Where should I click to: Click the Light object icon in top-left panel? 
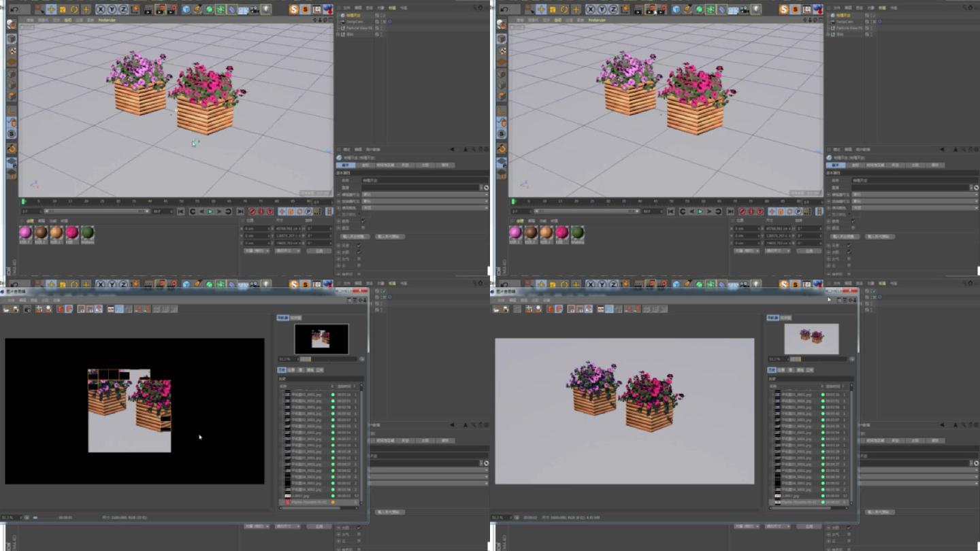pos(266,10)
